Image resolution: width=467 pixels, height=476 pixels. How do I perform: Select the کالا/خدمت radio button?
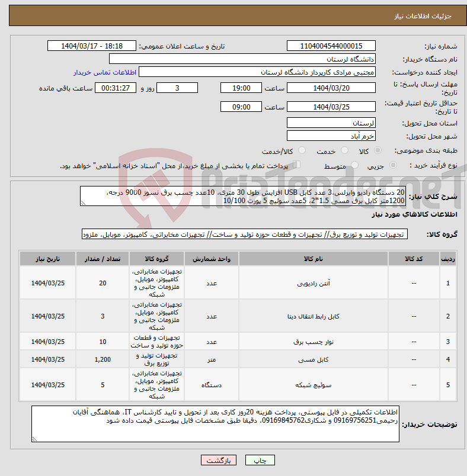(x=302, y=150)
